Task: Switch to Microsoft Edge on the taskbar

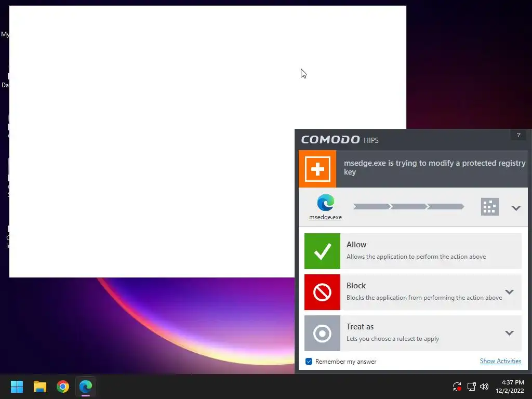Action: [x=86, y=387]
